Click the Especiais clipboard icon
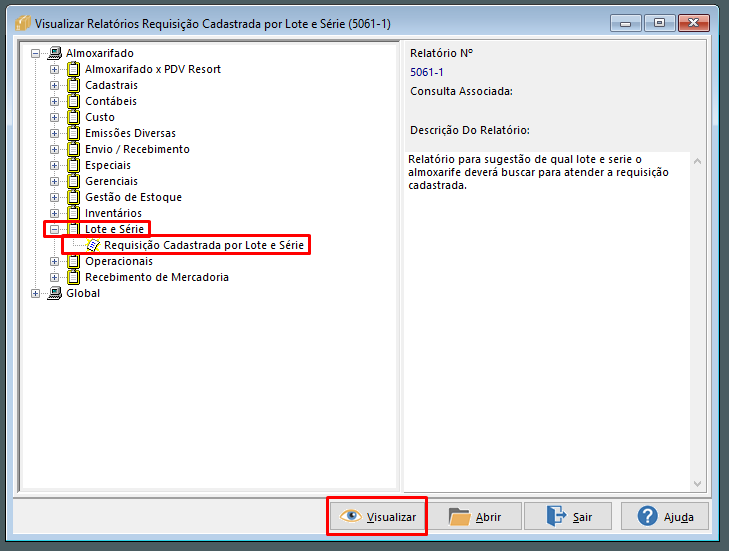The height and width of the screenshot is (551, 729). pos(73,165)
